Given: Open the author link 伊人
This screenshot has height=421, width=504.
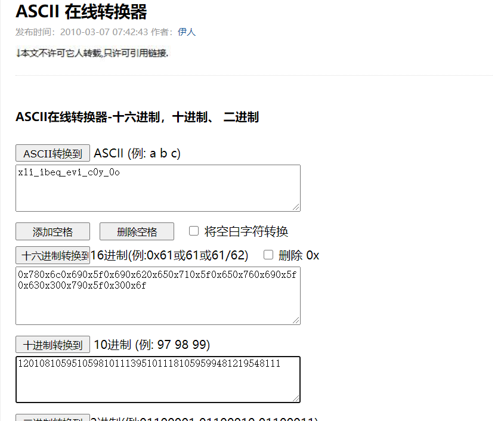Looking at the screenshot, I should (187, 33).
